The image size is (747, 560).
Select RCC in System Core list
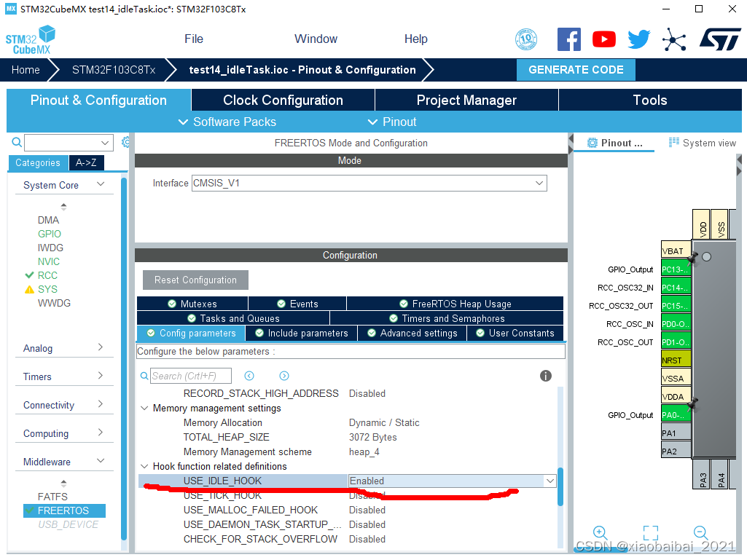[x=47, y=275]
